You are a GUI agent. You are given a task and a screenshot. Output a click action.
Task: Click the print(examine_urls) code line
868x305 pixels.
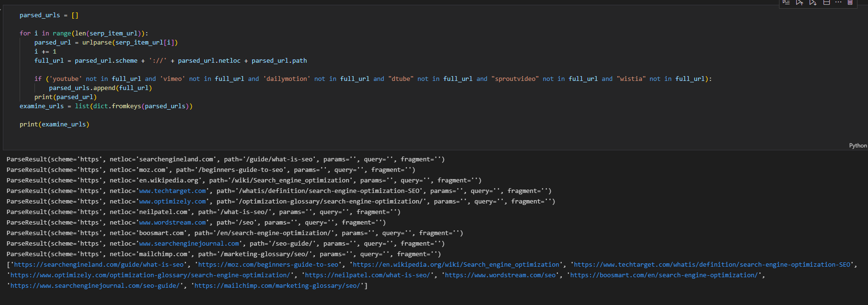pos(54,124)
